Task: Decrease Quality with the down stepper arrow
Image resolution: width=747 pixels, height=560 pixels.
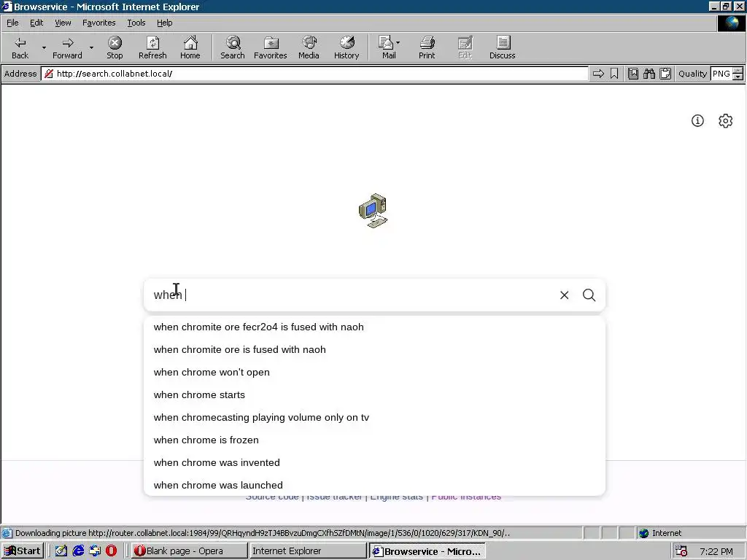Action: (x=738, y=77)
